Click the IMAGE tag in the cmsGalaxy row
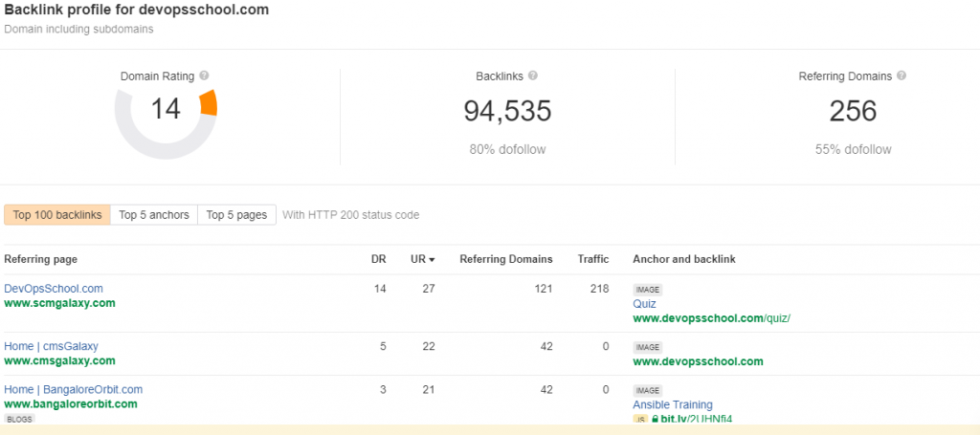Viewport: 980px width, 435px height. point(648,347)
